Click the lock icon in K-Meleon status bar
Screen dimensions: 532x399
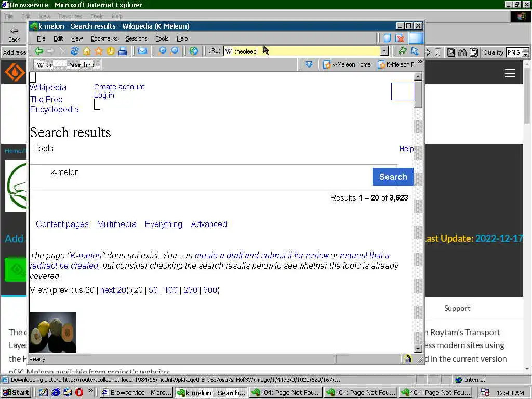click(407, 358)
